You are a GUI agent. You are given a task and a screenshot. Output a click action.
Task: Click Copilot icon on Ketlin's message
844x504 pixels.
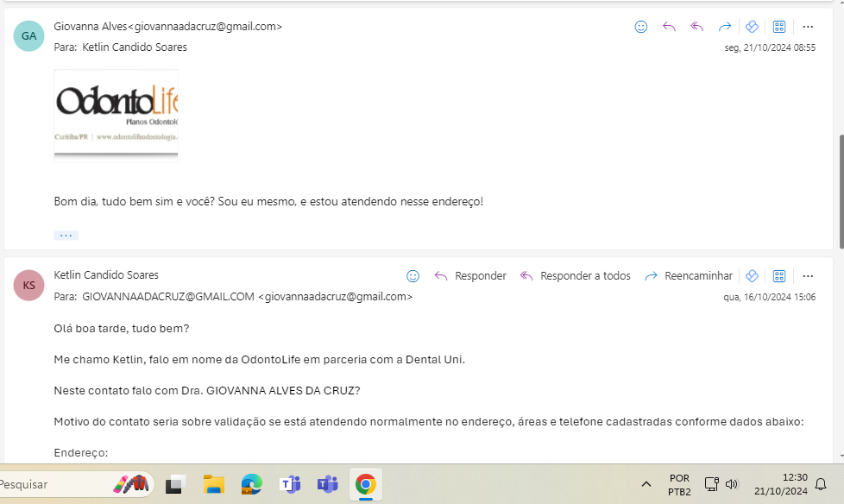click(x=752, y=276)
